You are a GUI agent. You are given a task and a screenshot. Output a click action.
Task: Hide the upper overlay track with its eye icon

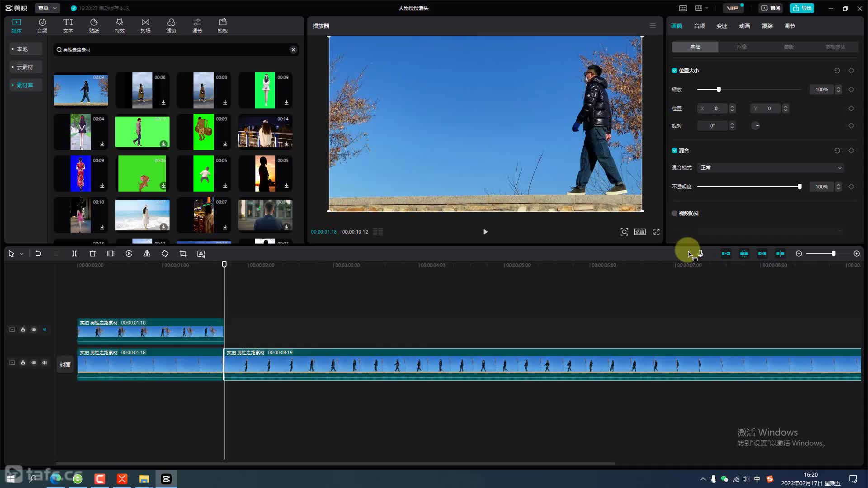34,330
